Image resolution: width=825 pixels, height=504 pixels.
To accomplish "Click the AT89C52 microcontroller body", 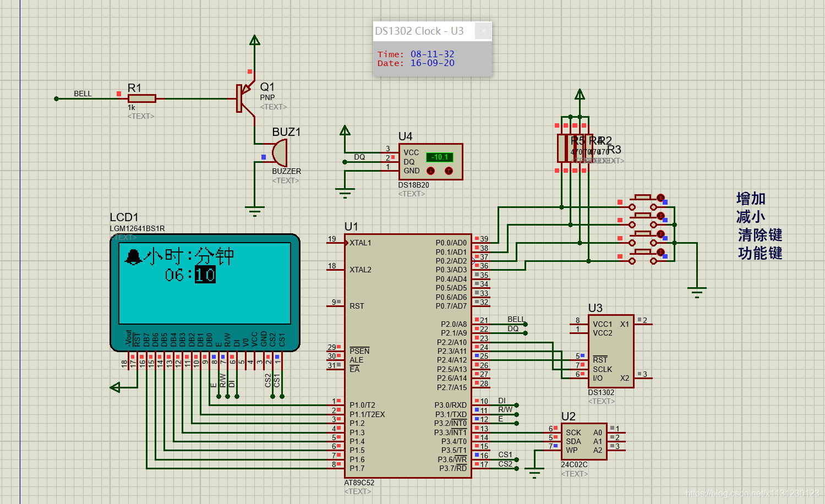I will tap(408, 355).
